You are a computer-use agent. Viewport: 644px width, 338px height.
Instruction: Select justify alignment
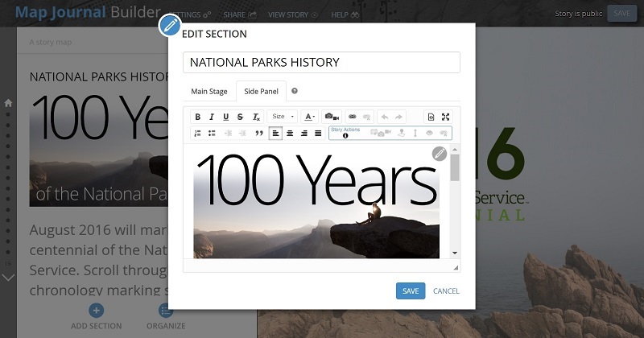[x=318, y=133]
